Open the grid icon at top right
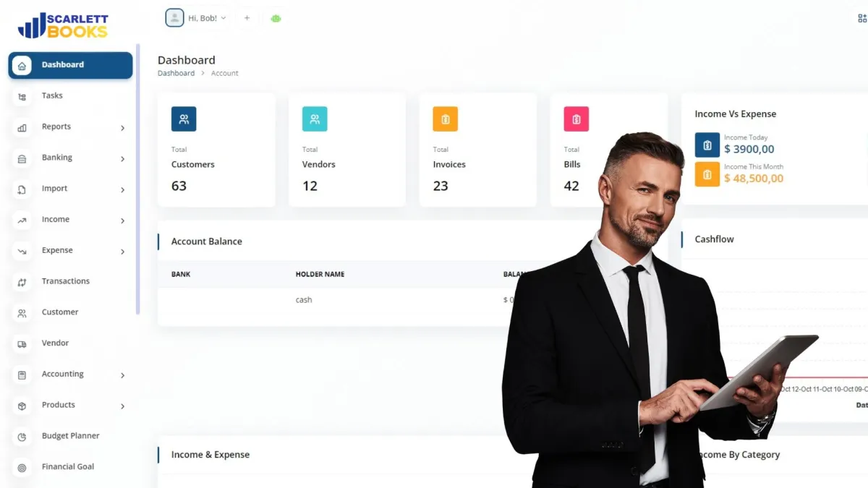The width and height of the screenshot is (868, 488). point(861,18)
